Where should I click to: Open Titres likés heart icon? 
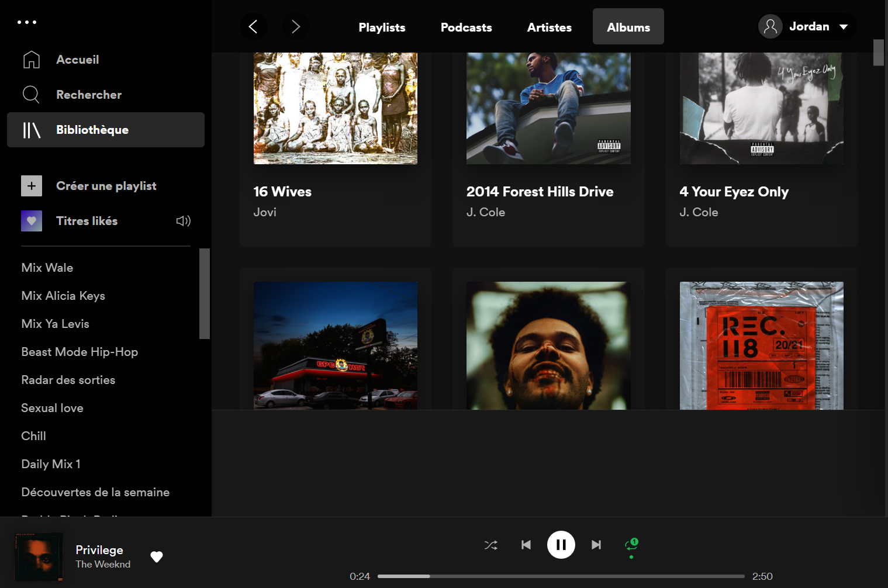(x=32, y=221)
